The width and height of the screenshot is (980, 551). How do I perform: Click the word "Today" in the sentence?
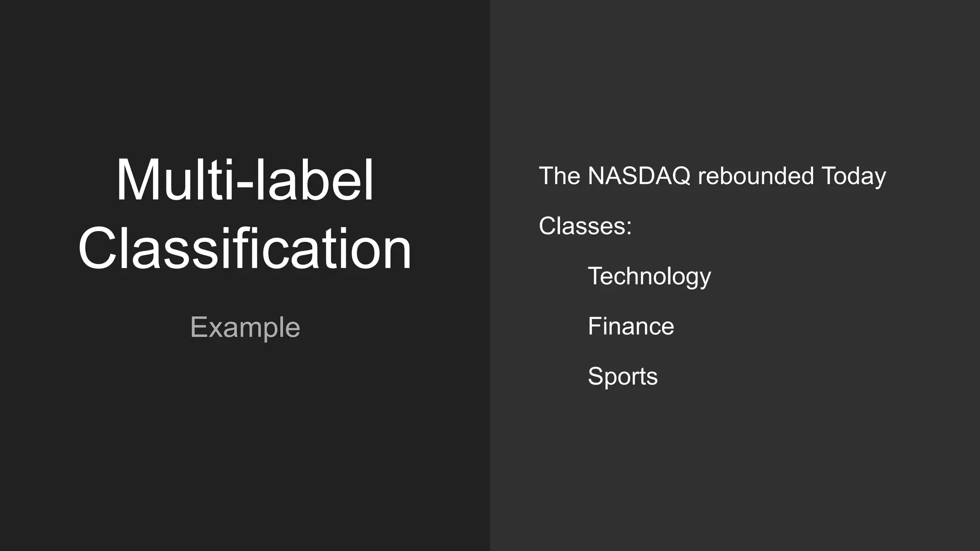854,176
